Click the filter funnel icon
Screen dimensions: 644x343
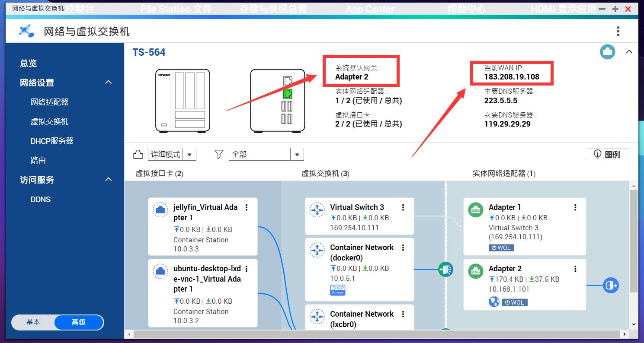coord(219,154)
